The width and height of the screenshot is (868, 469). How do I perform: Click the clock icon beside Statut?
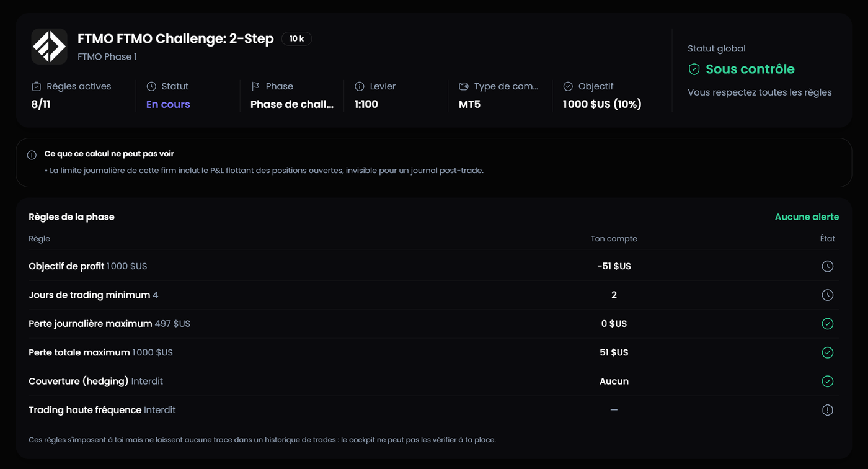pyautogui.click(x=151, y=86)
